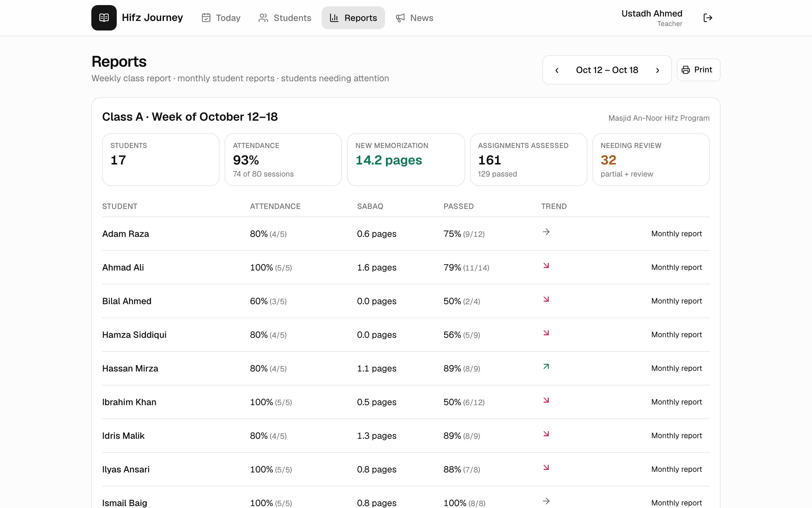Viewport: 812px width, 508px height.
Task: Click Ibrahim Khan's 50% (6/12) passed cell
Action: pyautogui.click(x=464, y=402)
